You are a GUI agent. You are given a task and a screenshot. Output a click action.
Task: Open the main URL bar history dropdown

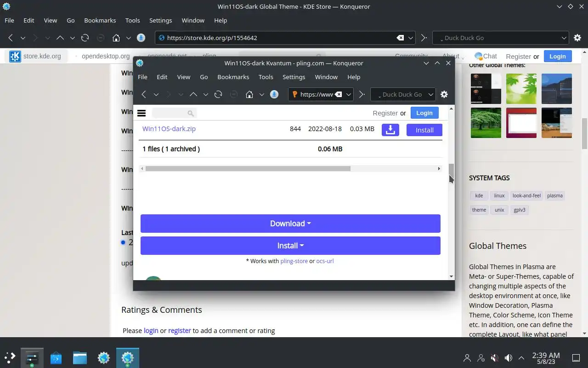(411, 38)
